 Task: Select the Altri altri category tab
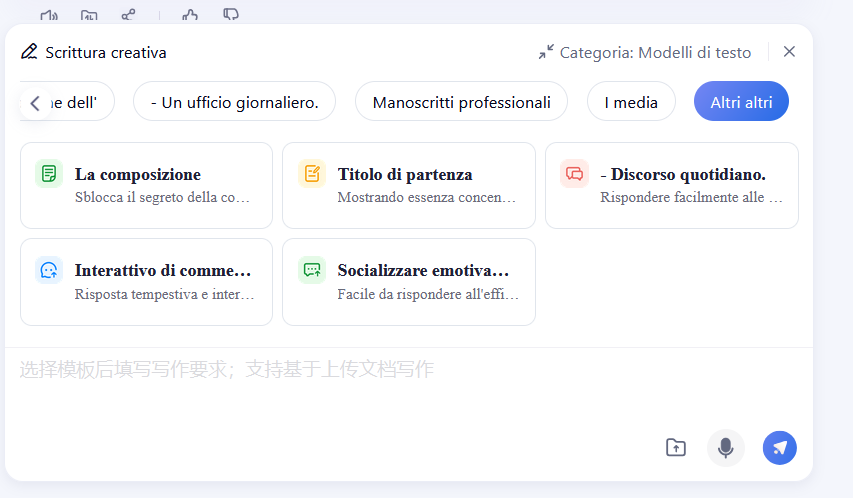[741, 102]
